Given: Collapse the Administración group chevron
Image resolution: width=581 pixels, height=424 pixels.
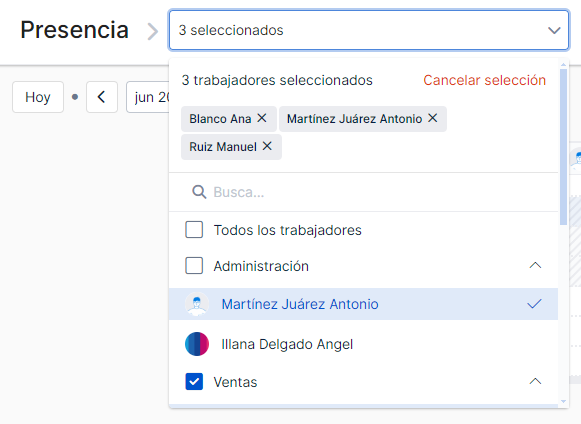Looking at the screenshot, I should point(535,265).
